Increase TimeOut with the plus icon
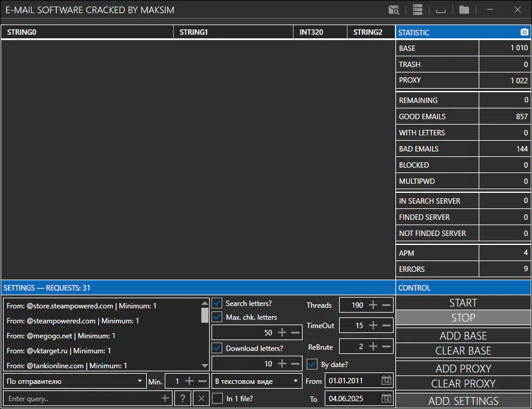Screen dimensions: 532x409 click(373, 325)
